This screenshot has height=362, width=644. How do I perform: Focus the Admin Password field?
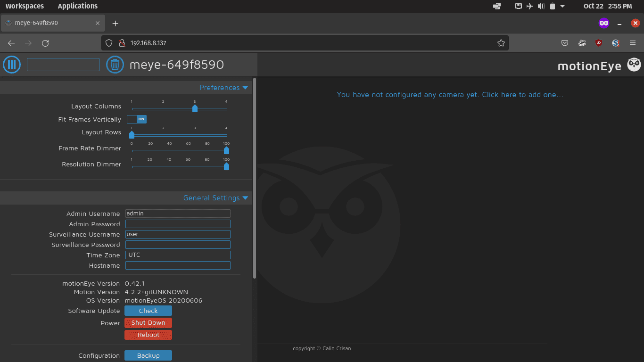(x=178, y=224)
